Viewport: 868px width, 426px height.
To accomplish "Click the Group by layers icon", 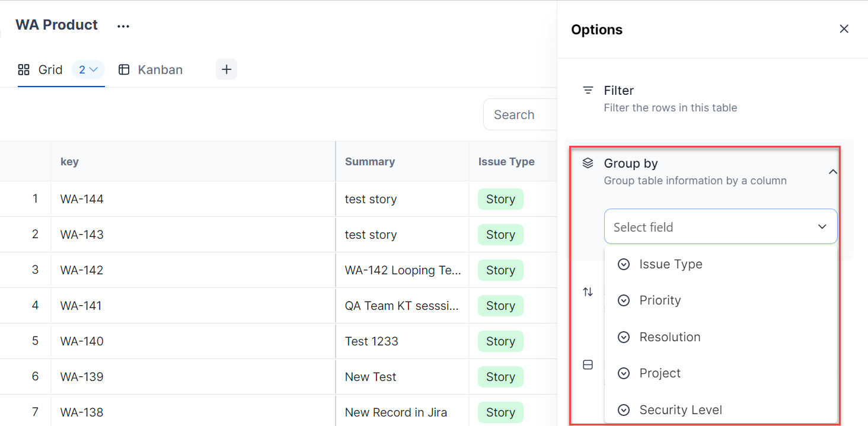I will click(x=588, y=164).
